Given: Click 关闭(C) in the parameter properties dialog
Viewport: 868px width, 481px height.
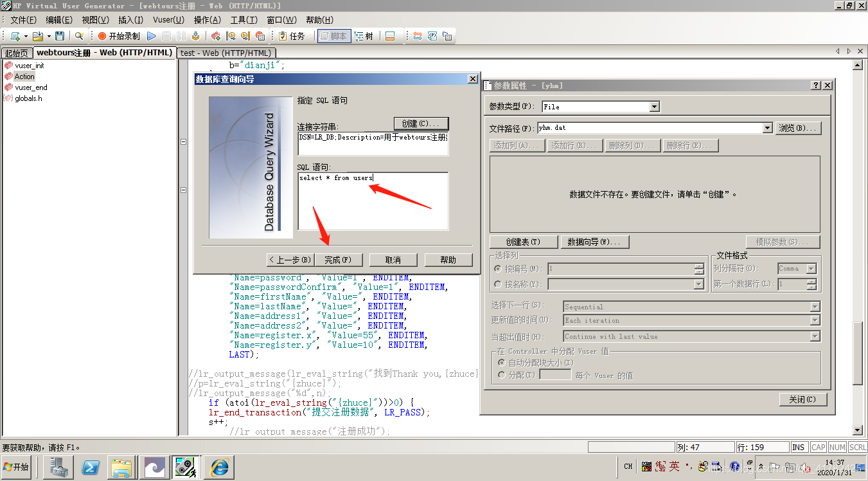Looking at the screenshot, I should (x=802, y=399).
